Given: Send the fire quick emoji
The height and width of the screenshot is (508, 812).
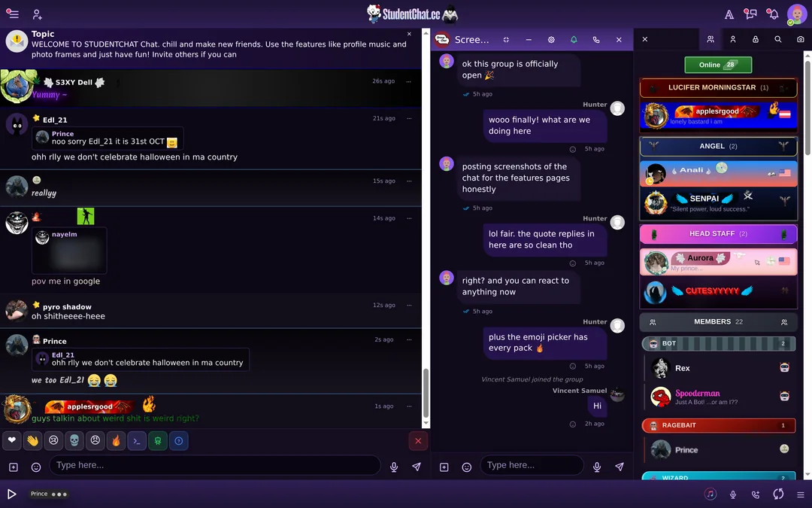Looking at the screenshot, I should point(116,440).
